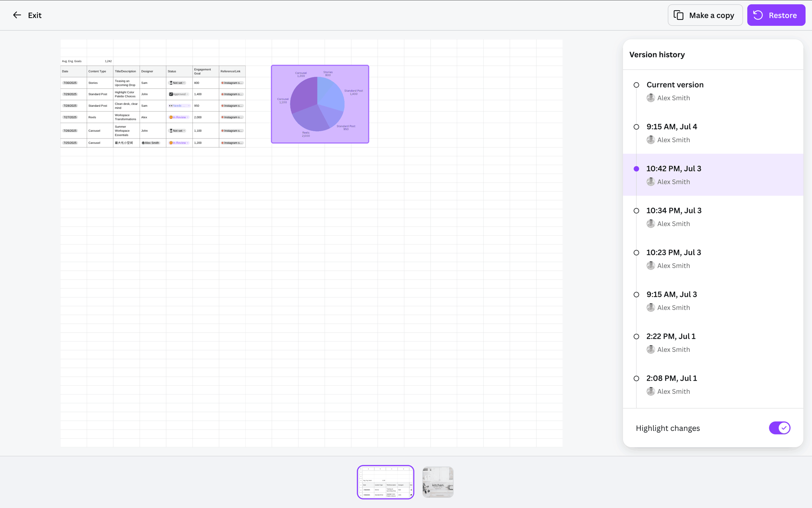
Task: Click the 1,242 average value cell
Action: pyautogui.click(x=100, y=61)
